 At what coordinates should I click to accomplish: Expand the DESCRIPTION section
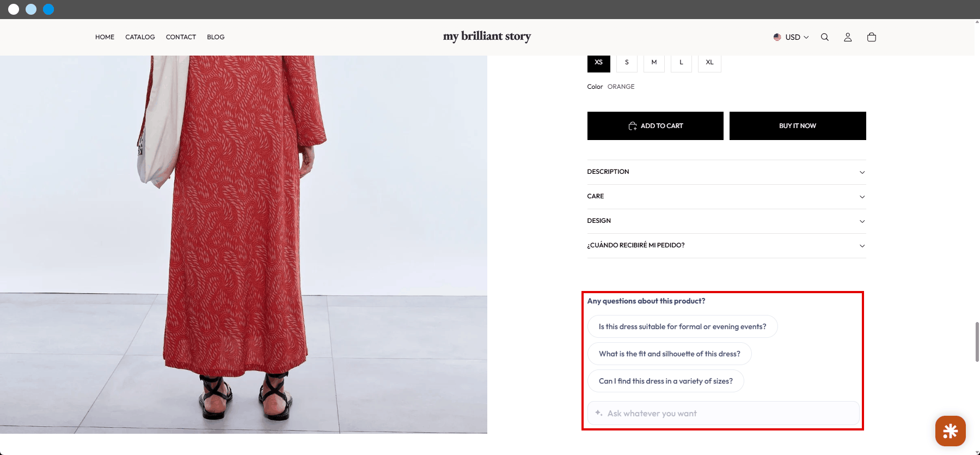[726, 172]
